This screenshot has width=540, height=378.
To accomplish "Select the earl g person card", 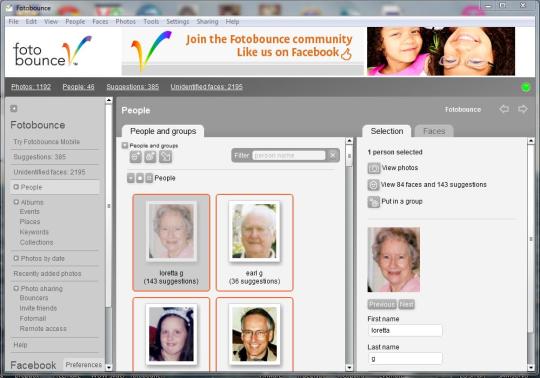I will pyautogui.click(x=255, y=243).
